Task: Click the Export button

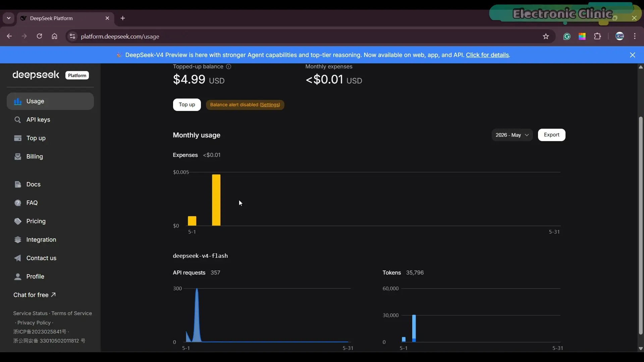Action: tap(551, 135)
